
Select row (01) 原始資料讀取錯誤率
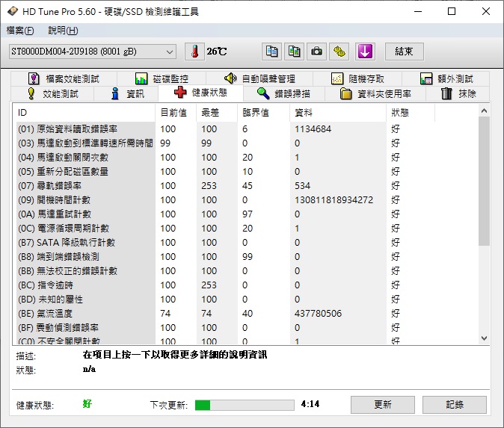pos(246,129)
